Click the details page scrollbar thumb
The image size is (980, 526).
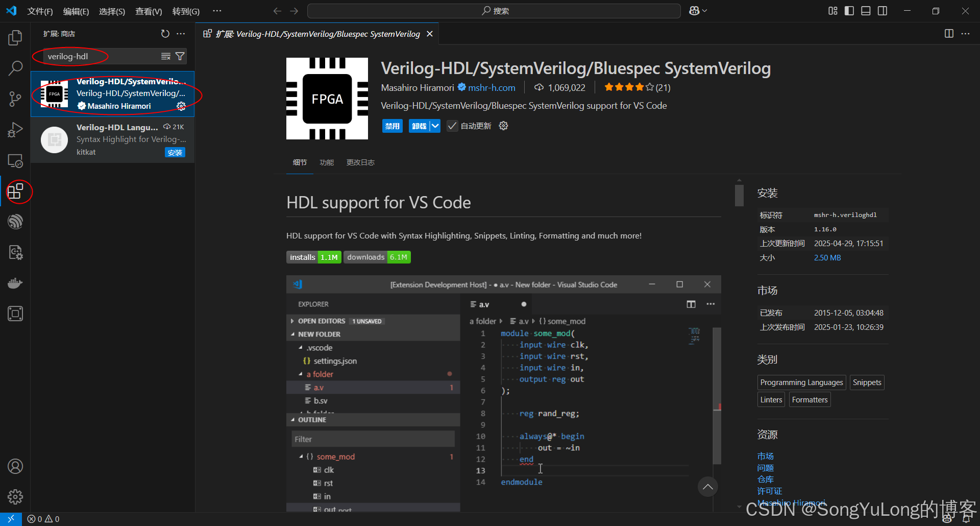[739, 196]
